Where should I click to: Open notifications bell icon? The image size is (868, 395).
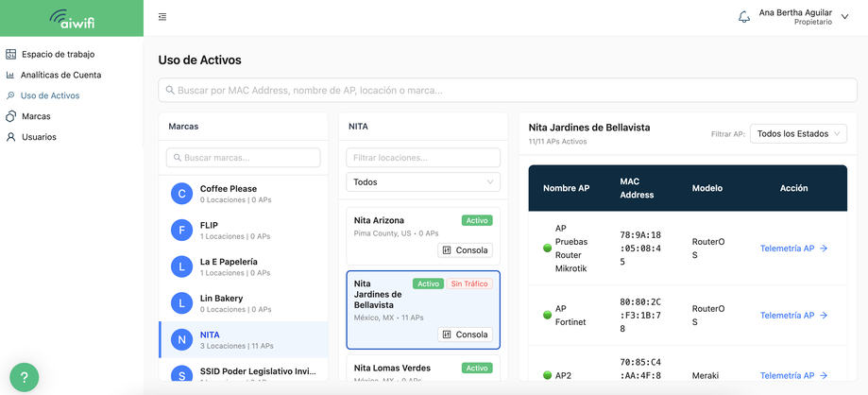click(744, 17)
